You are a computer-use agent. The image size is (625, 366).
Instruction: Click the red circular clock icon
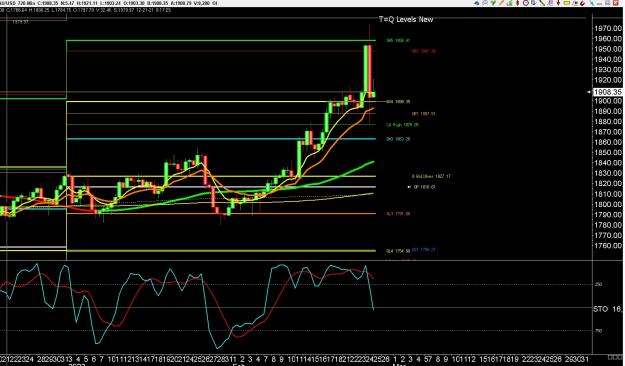pos(525,3)
